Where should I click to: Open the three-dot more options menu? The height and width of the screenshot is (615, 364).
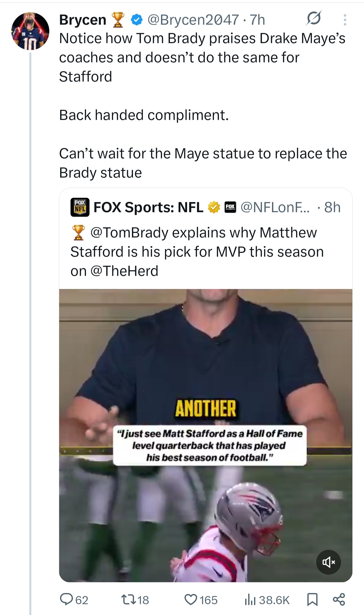coord(345,20)
